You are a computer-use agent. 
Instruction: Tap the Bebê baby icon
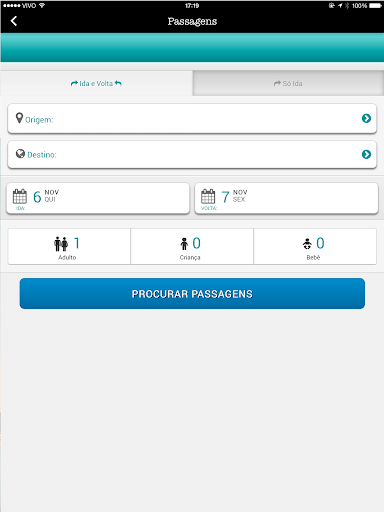(x=307, y=244)
